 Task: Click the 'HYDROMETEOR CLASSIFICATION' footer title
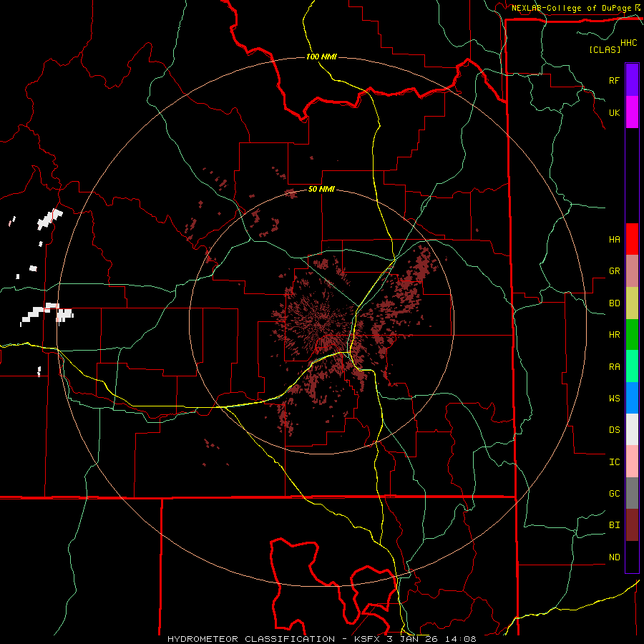pyautogui.click(x=251, y=639)
